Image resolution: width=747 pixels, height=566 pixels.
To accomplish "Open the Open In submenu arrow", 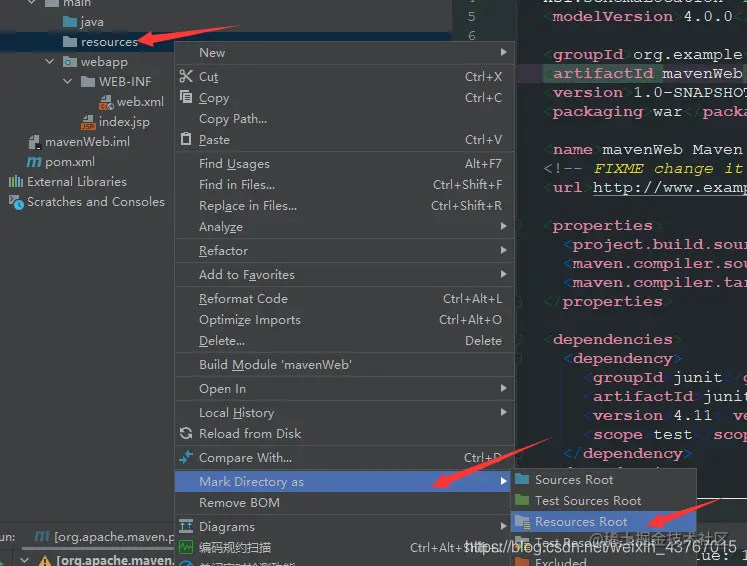I will 504,388.
